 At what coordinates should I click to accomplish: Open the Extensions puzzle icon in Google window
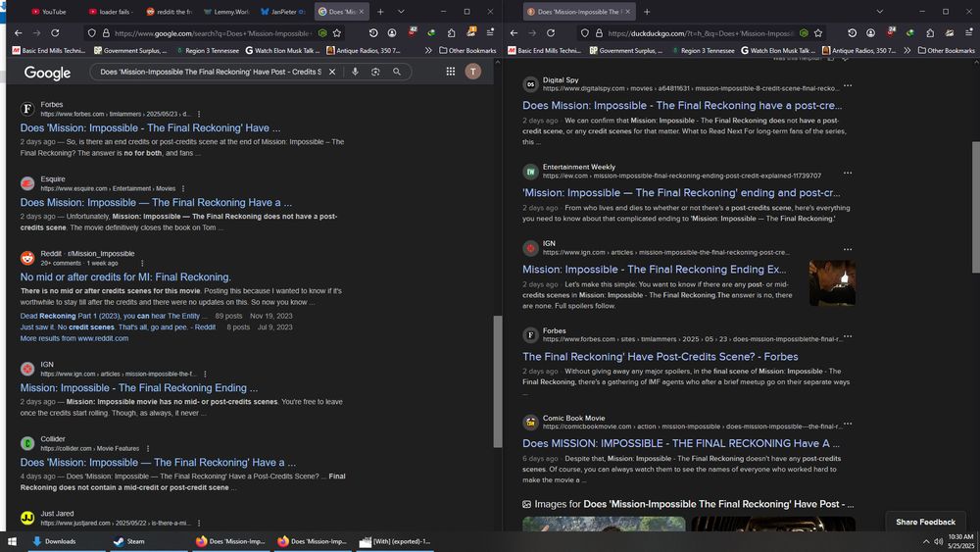(451, 32)
